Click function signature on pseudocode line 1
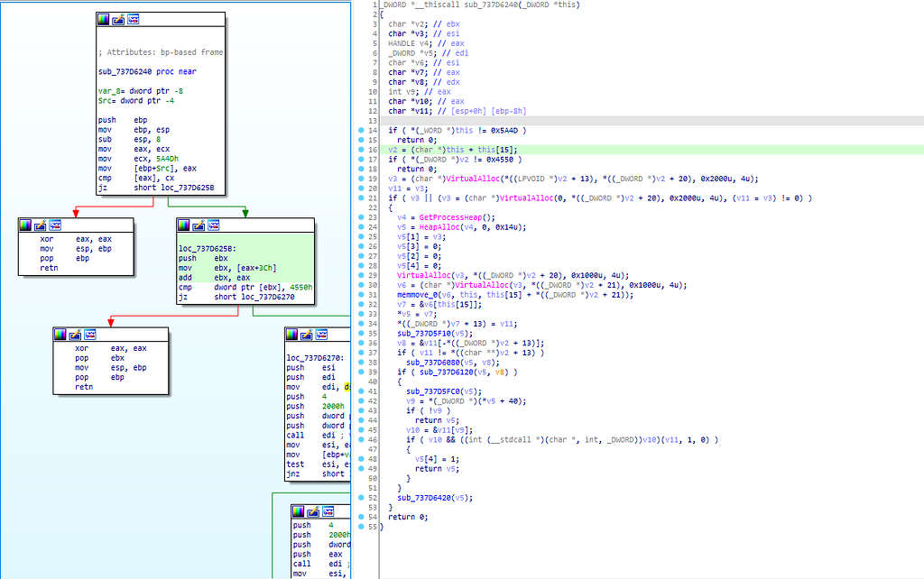The width and height of the screenshot is (924, 579). point(482,5)
